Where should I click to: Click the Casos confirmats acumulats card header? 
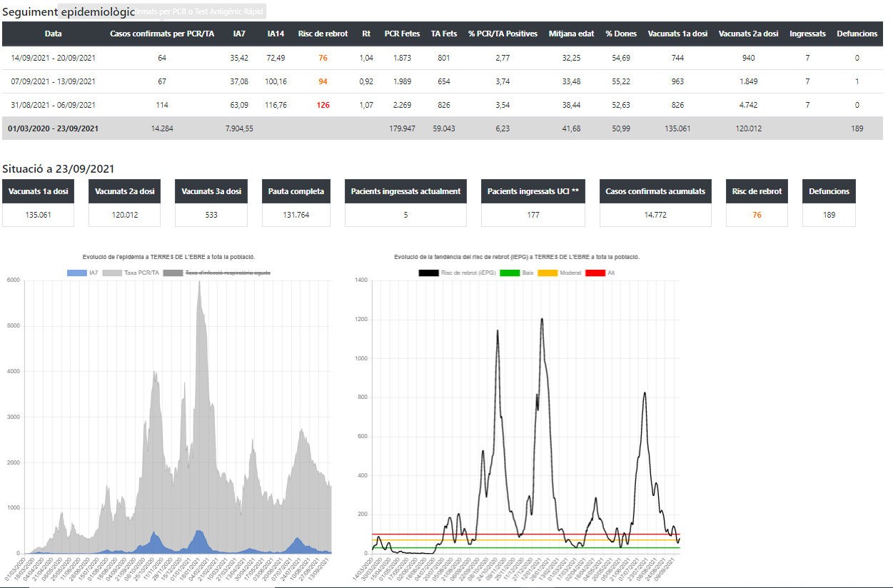pyautogui.click(x=655, y=191)
